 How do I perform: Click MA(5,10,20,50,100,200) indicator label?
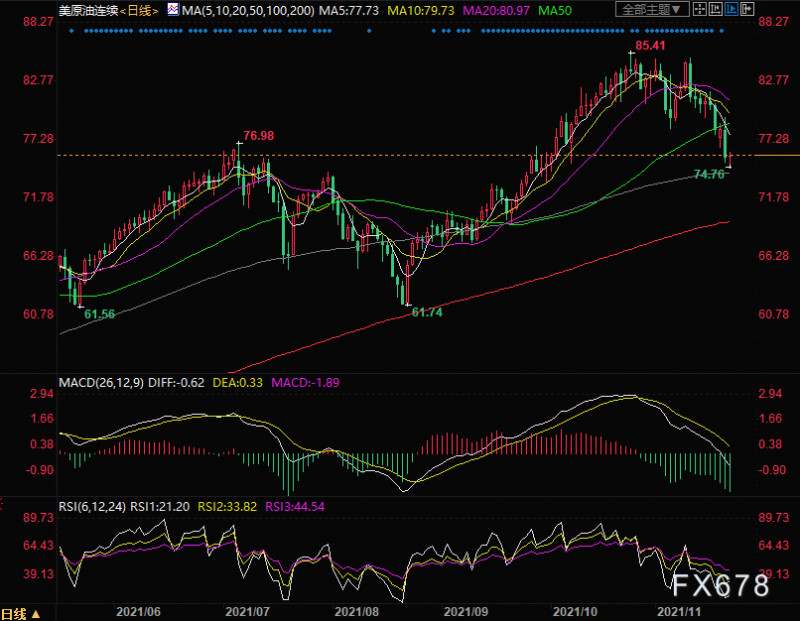(248, 10)
